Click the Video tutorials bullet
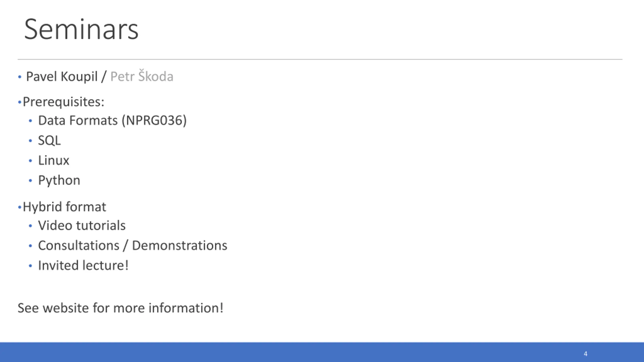Viewport: 644px width, 362px height. click(82, 225)
